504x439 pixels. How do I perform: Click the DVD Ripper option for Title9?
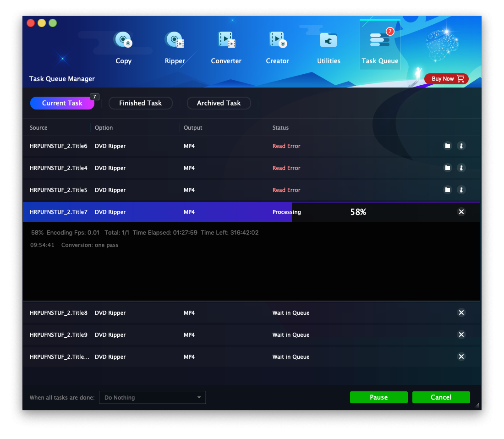coord(110,335)
